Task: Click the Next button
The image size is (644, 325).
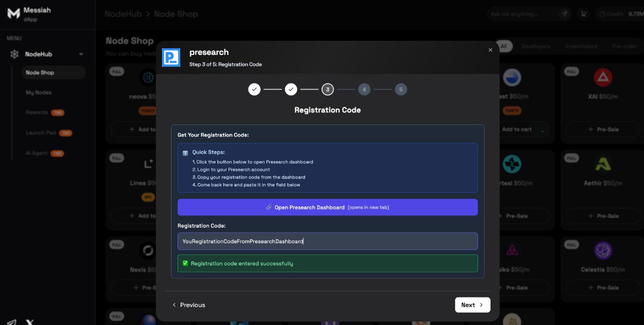Action: 472,305
